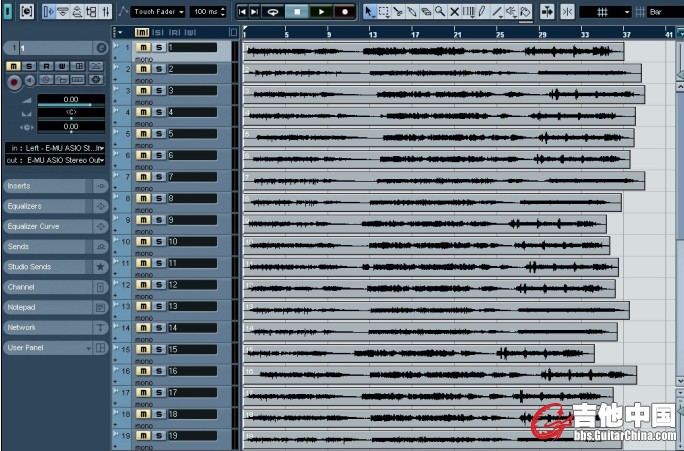
Task: Click the Notepad section icon
Action: click(100, 307)
